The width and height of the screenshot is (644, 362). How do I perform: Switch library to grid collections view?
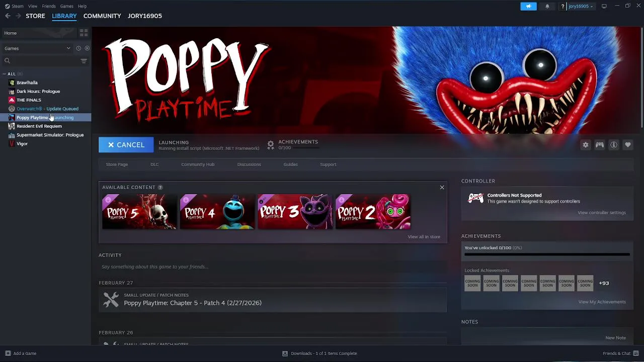[x=84, y=33]
